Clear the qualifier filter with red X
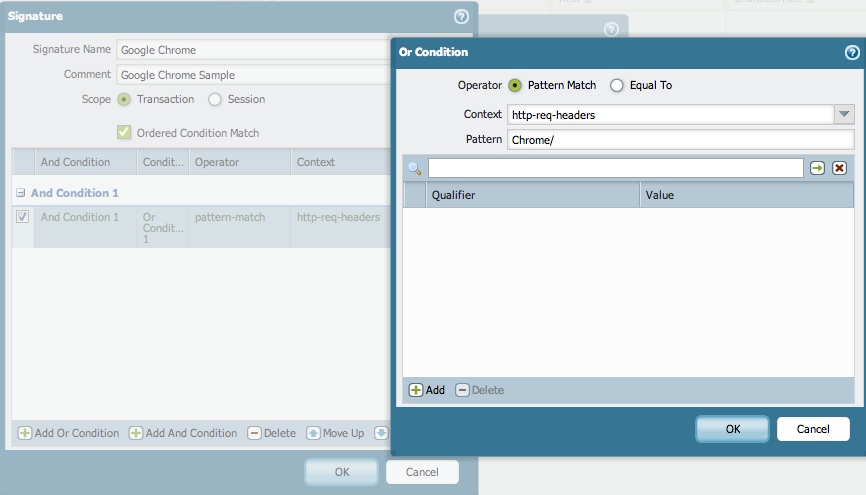 pos(839,168)
